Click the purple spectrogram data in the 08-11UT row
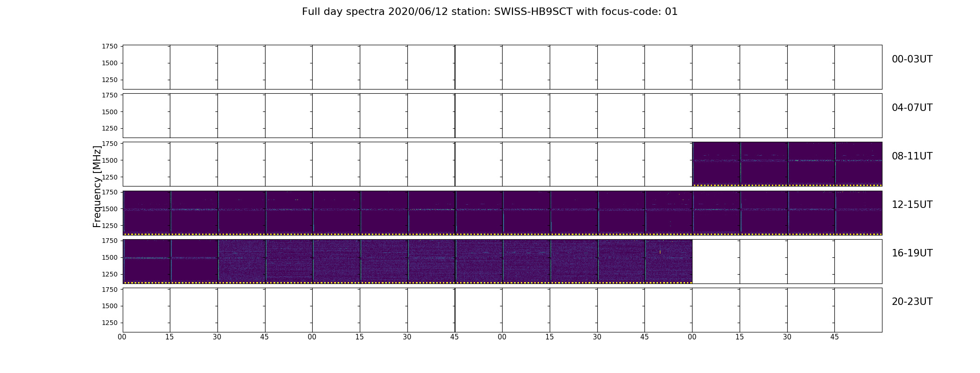Viewport: 980px width, 373px height. tap(787, 164)
